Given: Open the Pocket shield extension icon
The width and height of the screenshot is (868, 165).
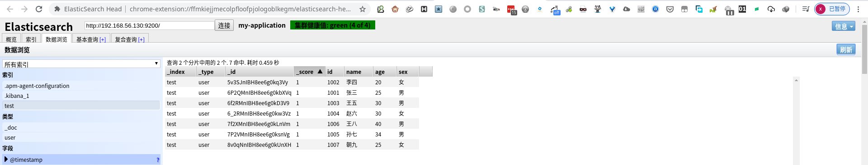Looking at the screenshot, I should tap(670, 9).
